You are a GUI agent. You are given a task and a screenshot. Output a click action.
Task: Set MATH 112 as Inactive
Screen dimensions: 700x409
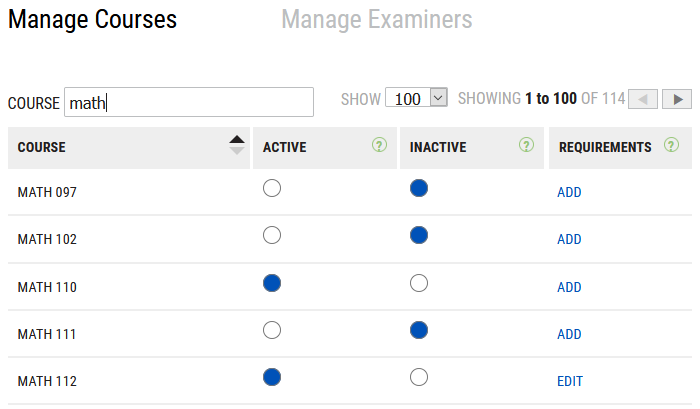419,377
